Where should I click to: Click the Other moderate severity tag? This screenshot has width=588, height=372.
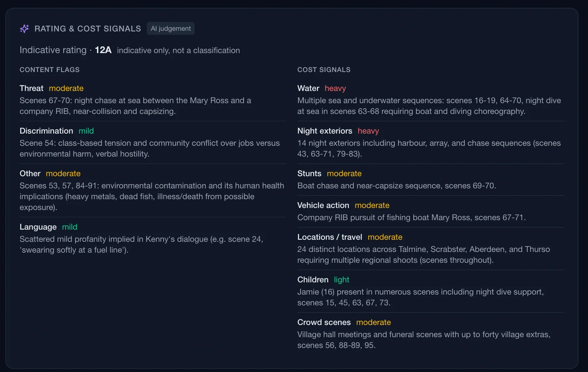[63, 173]
